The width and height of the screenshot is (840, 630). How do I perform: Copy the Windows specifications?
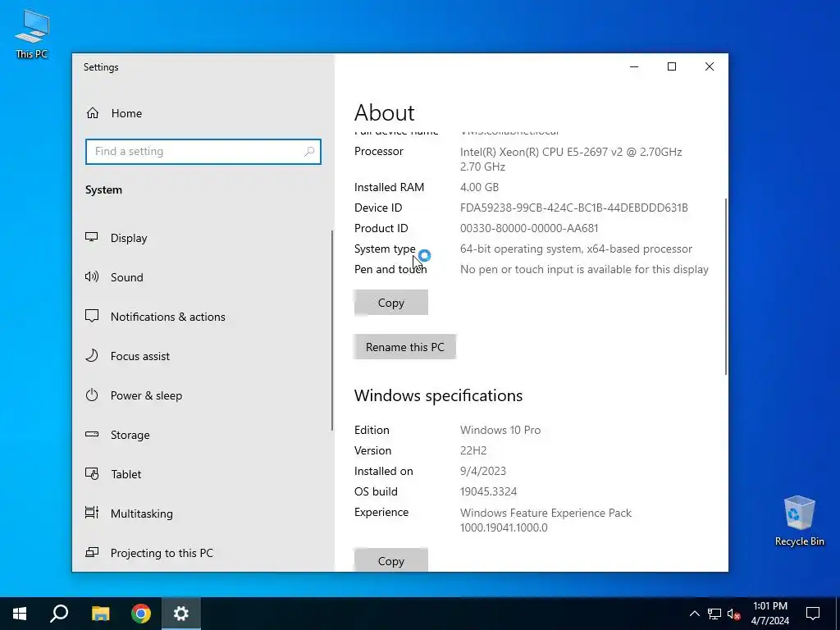pos(391,559)
